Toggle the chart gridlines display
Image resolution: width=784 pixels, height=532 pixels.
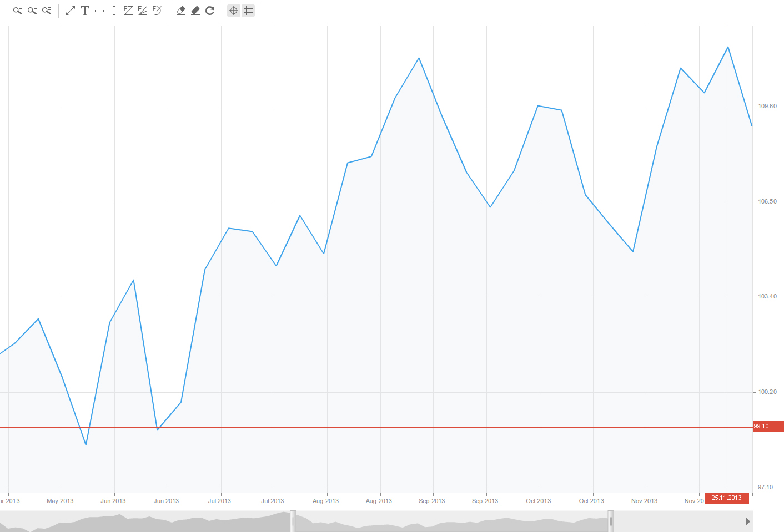tap(248, 10)
